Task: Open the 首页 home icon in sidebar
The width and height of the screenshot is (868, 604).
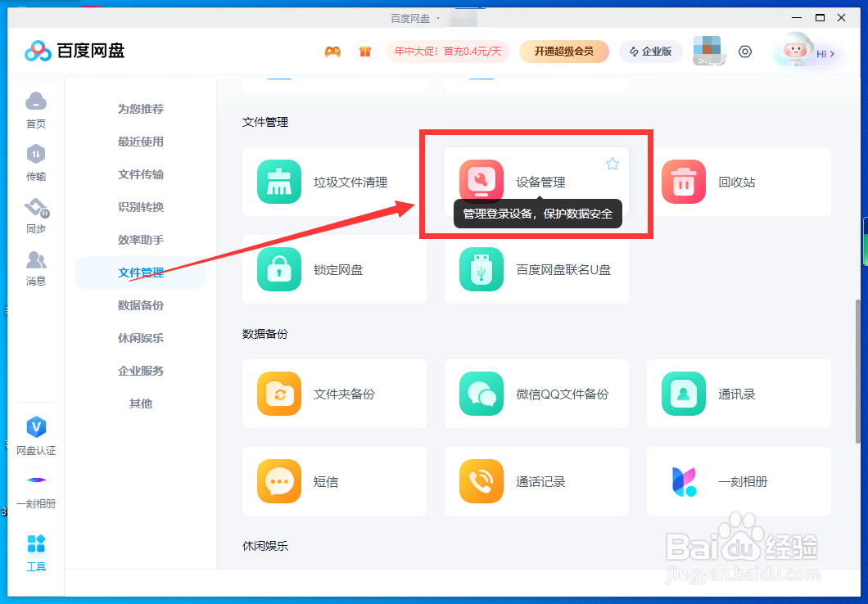Action: [x=36, y=101]
